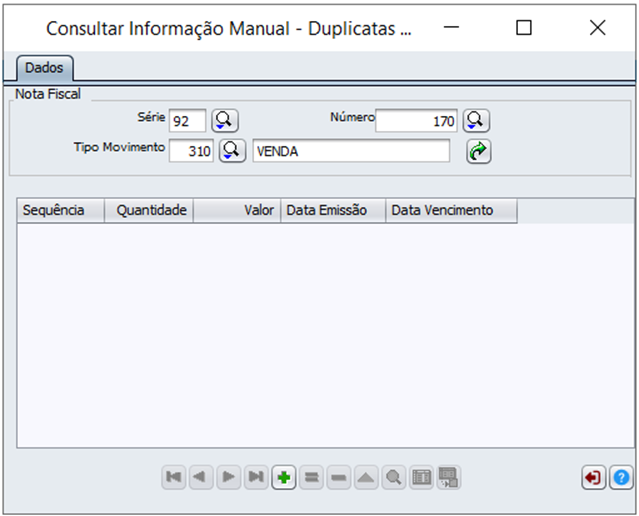Select the Dados tab

(44, 68)
